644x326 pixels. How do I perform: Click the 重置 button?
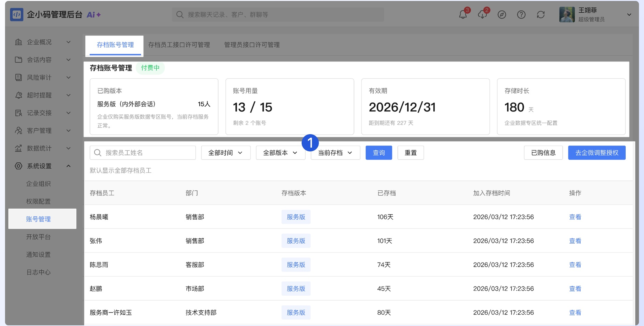click(411, 153)
